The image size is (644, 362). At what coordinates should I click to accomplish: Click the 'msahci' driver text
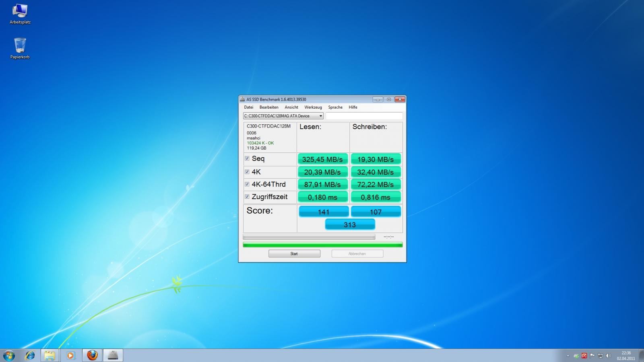click(x=254, y=138)
